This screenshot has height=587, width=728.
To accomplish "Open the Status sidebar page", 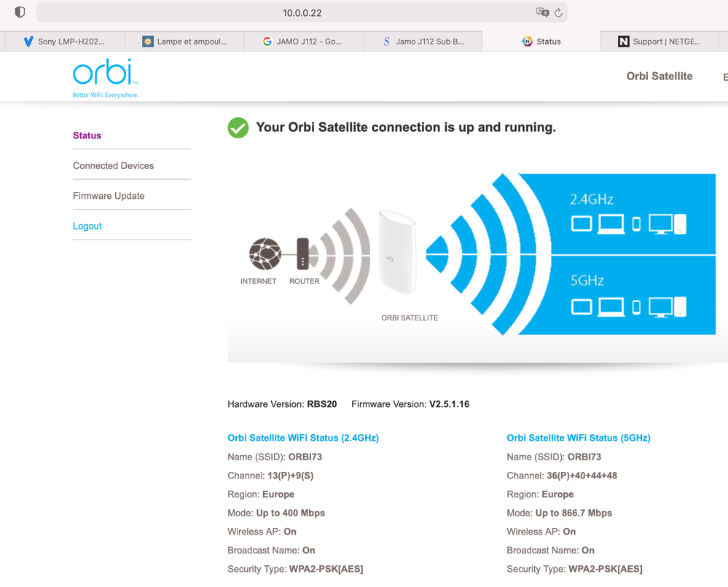I will (x=87, y=135).
